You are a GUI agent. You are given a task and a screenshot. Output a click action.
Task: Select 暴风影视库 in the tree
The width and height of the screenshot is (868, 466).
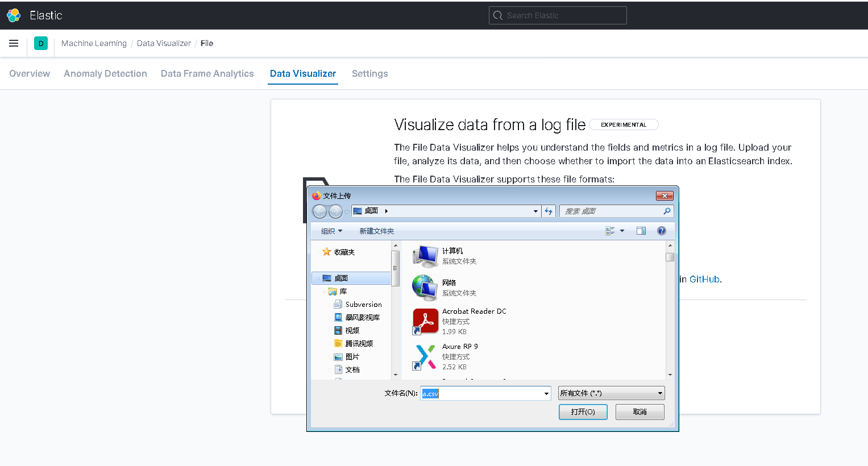coord(363,317)
